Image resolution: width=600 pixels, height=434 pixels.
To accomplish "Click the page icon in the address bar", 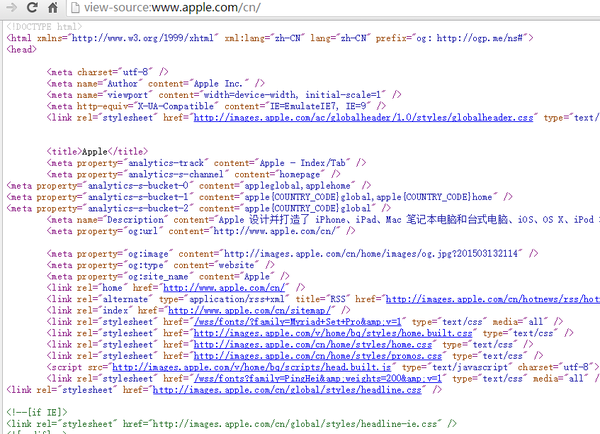I will (x=75, y=7).
